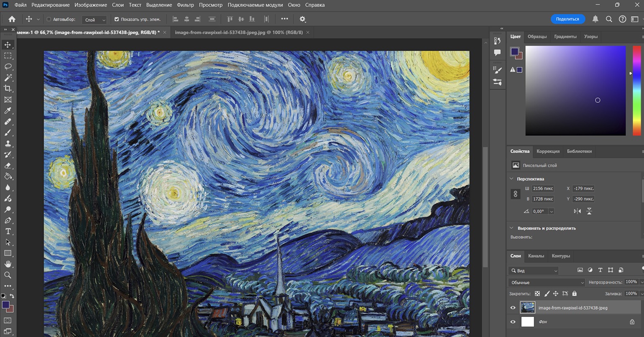
Task: Switch to image-from-rawpixel-id-537438-jpeg.jpg document tab
Action: coord(239,32)
